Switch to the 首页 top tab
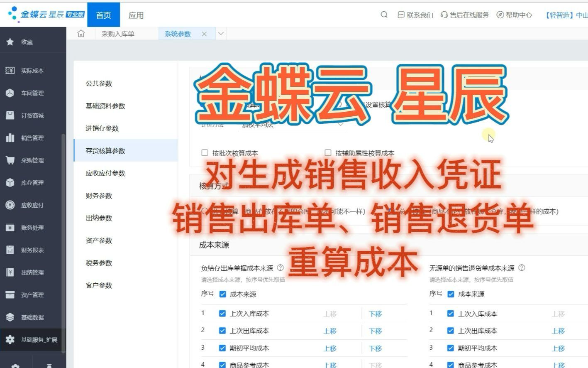Image resolution: width=588 pixels, height=368 pixels. tap(103, 15)
